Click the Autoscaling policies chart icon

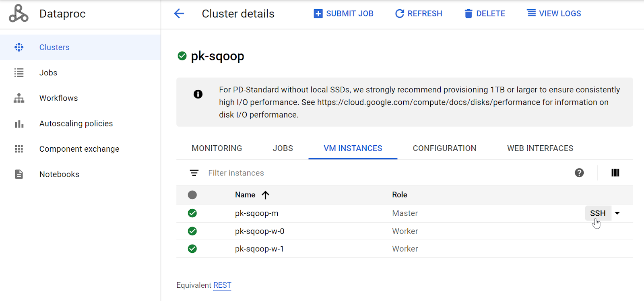pyautogui.click(x=19, y=124)
